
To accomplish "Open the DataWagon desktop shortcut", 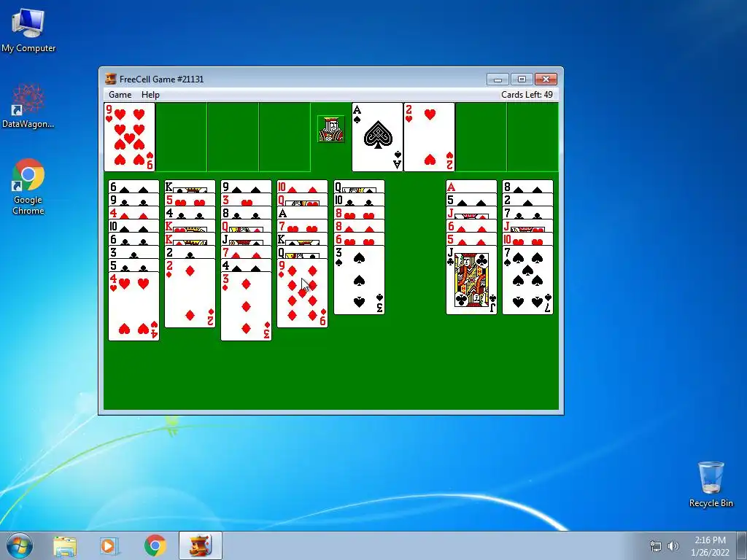I will coord(28,106).
